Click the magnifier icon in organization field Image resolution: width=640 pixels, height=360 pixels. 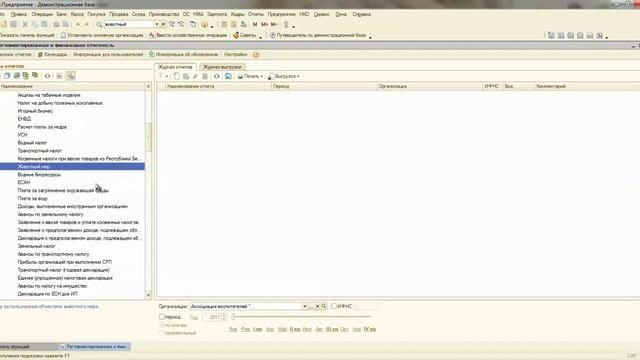324,307
